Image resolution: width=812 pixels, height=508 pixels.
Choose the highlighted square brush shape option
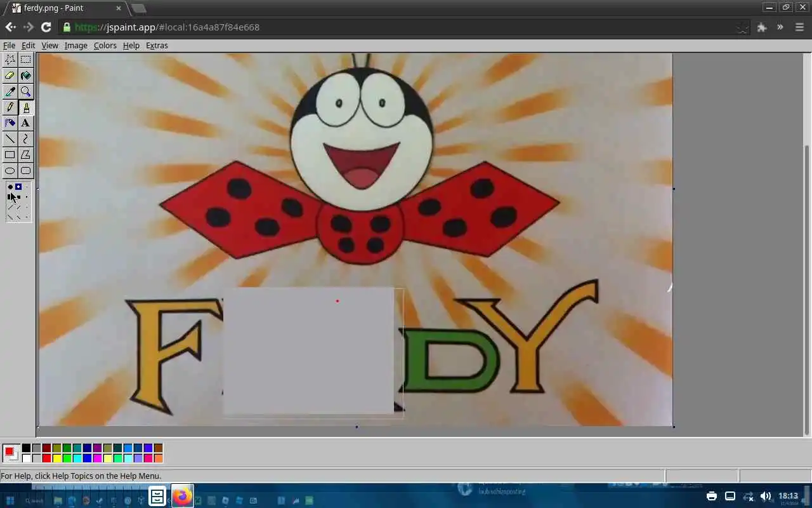(18, 187)
